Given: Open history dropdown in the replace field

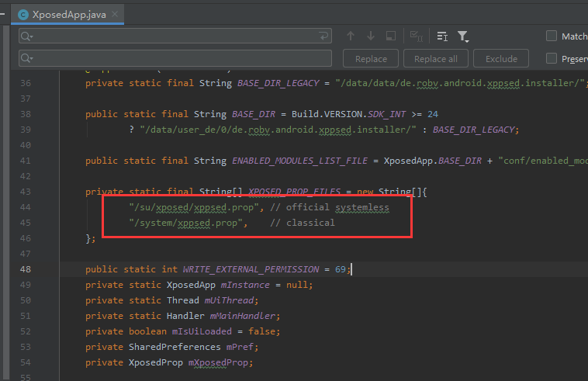Looking at the screenshot, I should 27,58.
